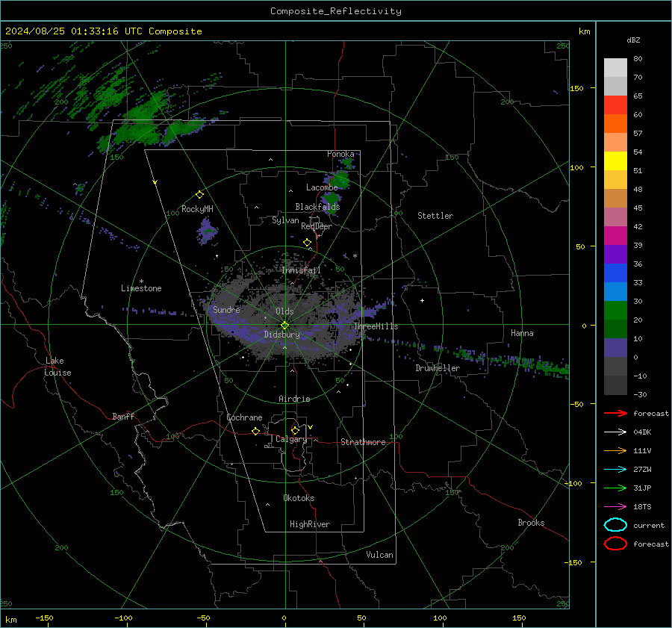
Task: Click the Hanna city label
Action: 522,333
